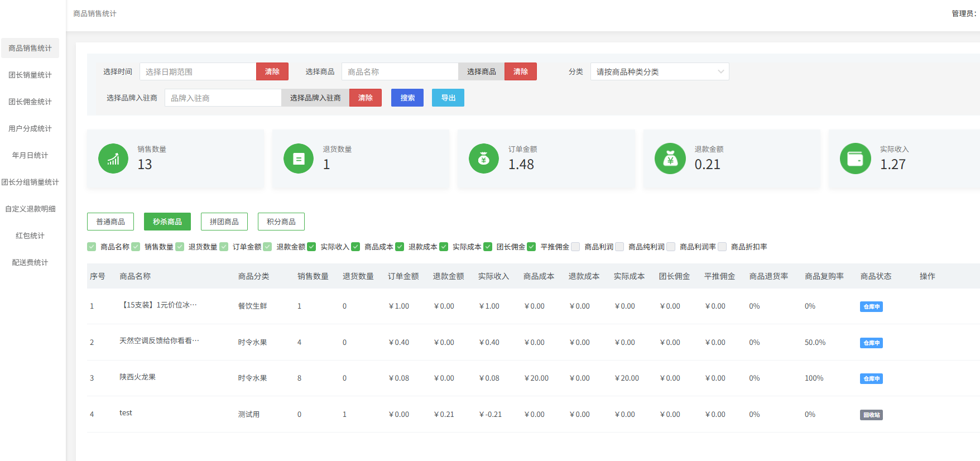
Task: Switch to the 拼团商品 tab
Action: 224,222
